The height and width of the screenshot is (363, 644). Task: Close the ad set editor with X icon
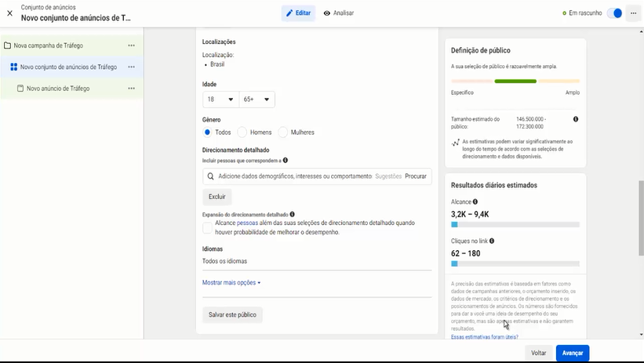pos(10,13)
